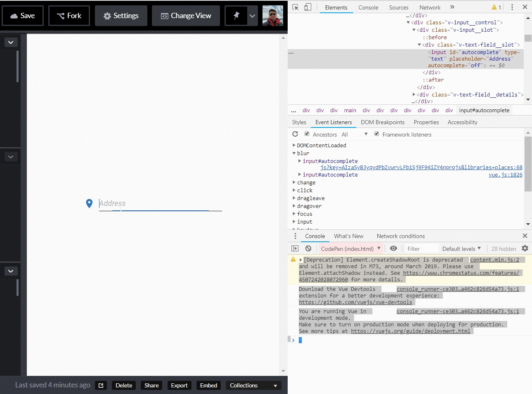Open the Properties pane tab
This screenshot has width=532, height=394.
point(426,122)
